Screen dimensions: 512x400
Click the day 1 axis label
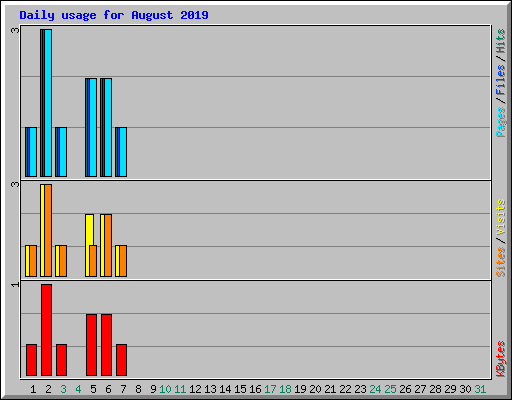[33, 389]
